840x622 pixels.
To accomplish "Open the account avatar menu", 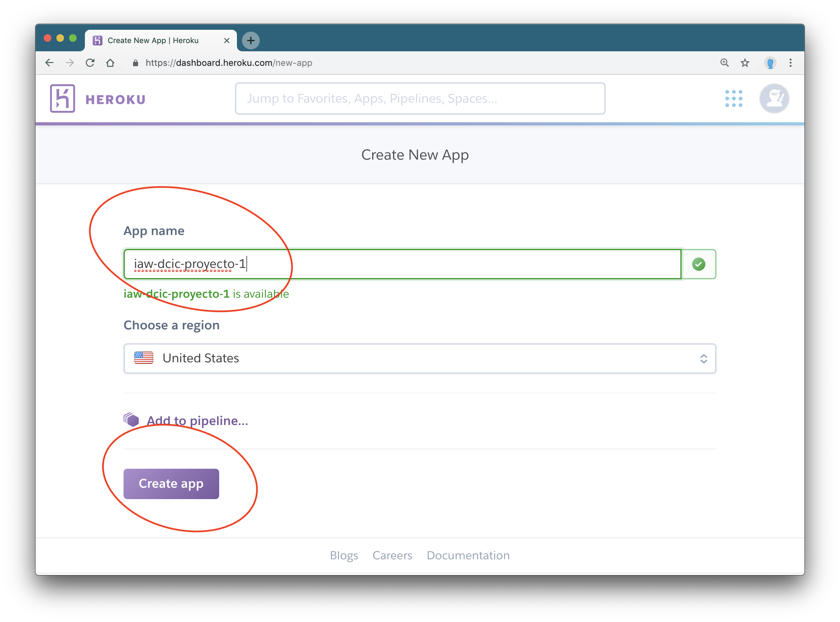I will 774,98.
